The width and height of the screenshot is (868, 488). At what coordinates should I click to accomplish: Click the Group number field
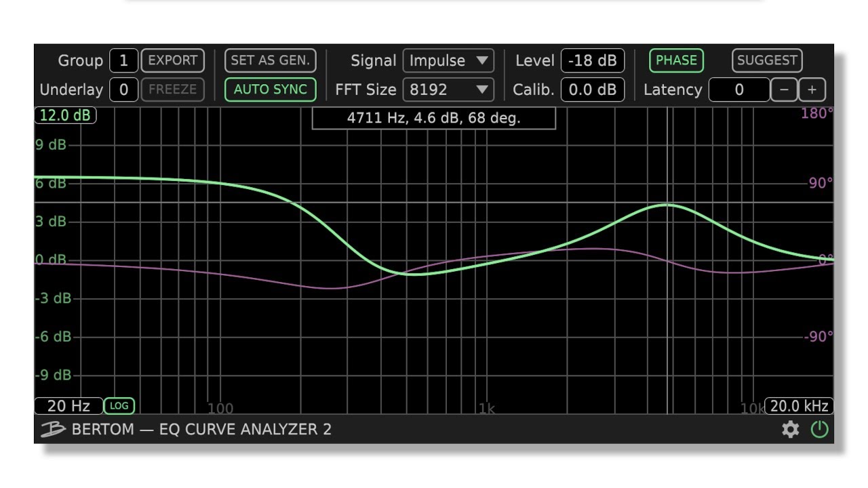123,60
